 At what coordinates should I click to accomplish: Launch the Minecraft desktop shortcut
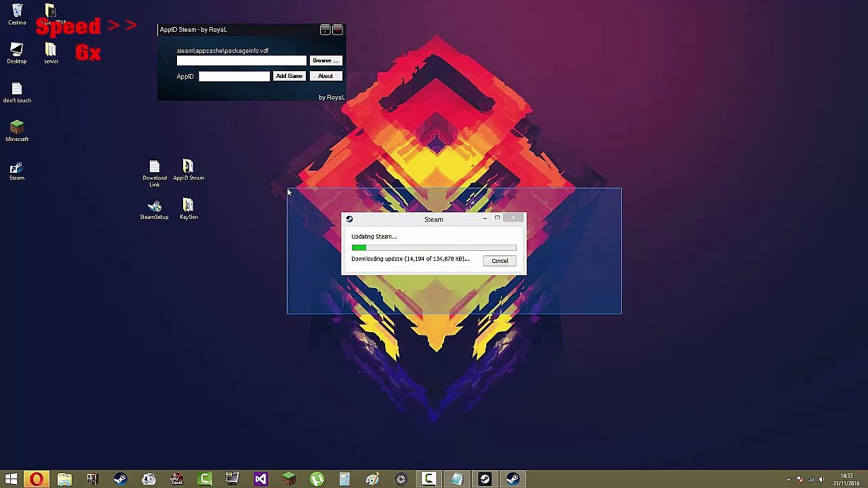[17, 131]
